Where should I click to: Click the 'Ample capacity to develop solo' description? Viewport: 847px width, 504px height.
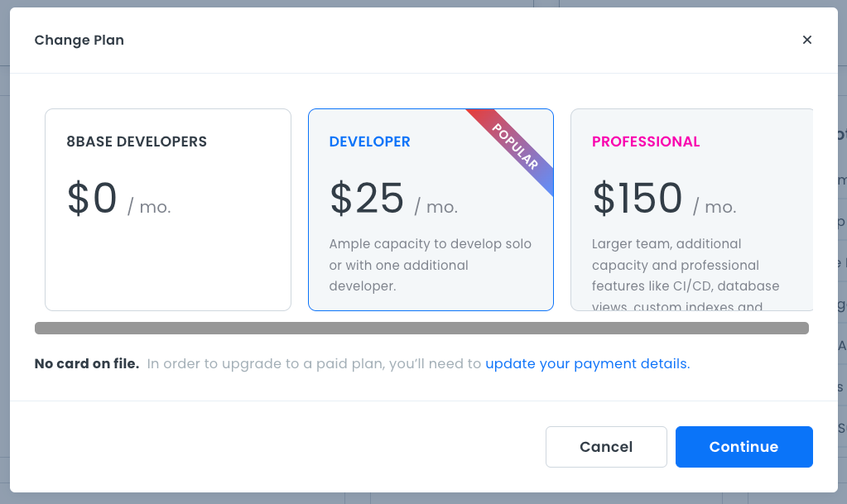pyautogui.click(x=431, y=266)
